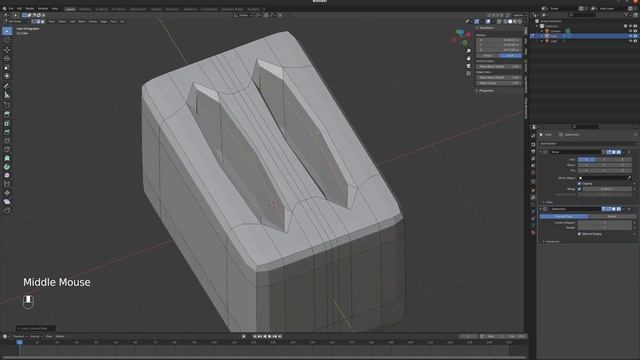Image resolution: width=640 pixels, height=360 pixels.
Task: Toggle the Merge checkbox in Mirror modifier
Action: point(579,189)
